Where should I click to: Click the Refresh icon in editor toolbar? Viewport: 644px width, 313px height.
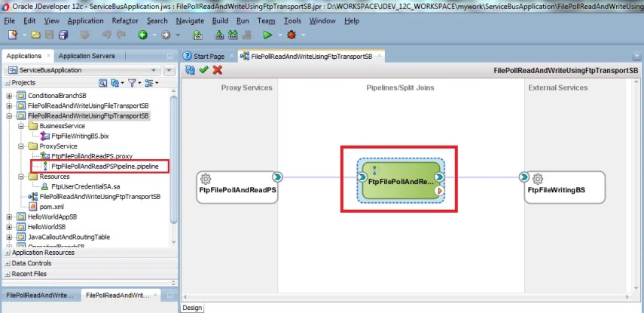[190, 70]
